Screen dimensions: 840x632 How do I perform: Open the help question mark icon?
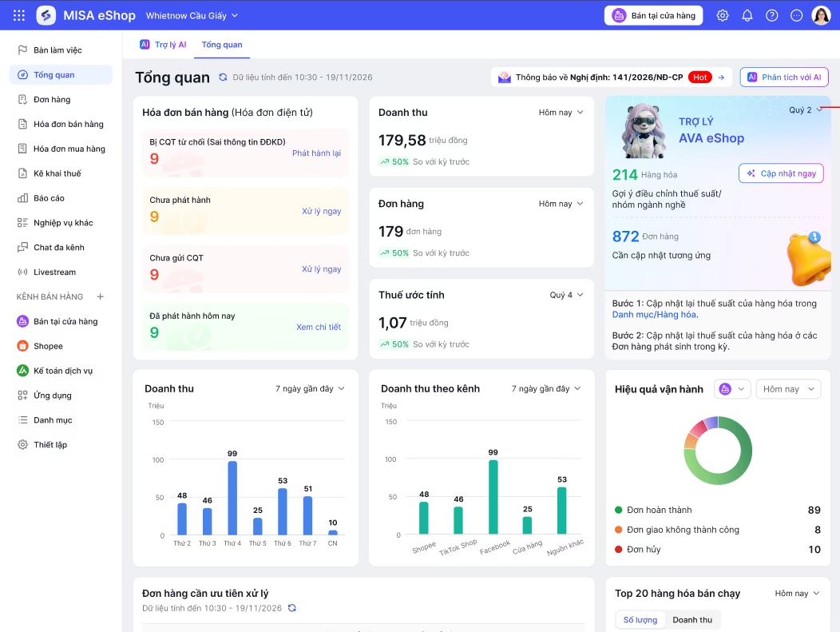772,15
